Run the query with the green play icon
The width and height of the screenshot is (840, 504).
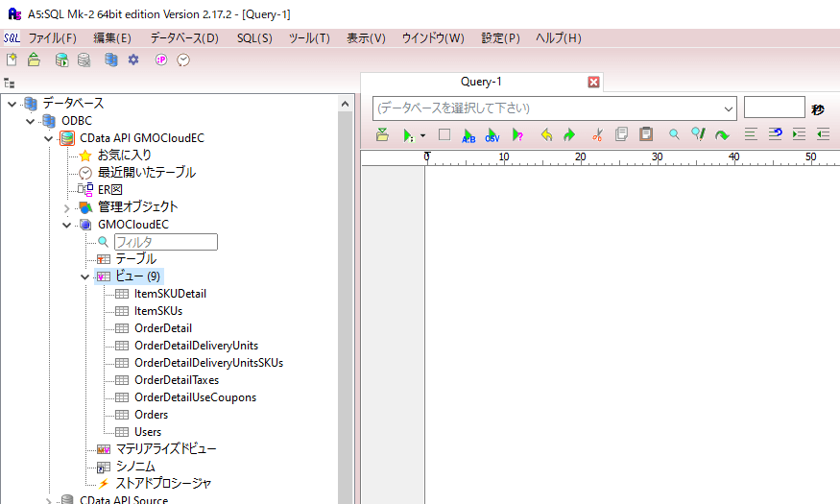coord(408,135)
